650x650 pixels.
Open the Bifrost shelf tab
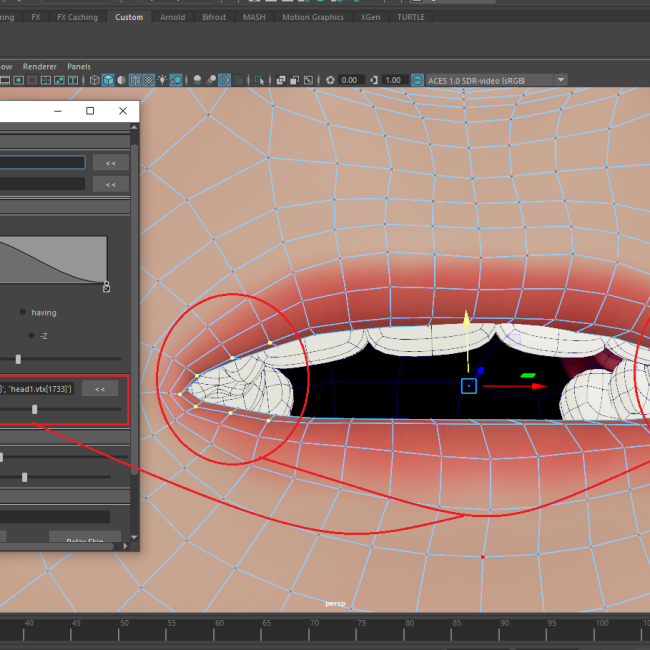(214, 17)
